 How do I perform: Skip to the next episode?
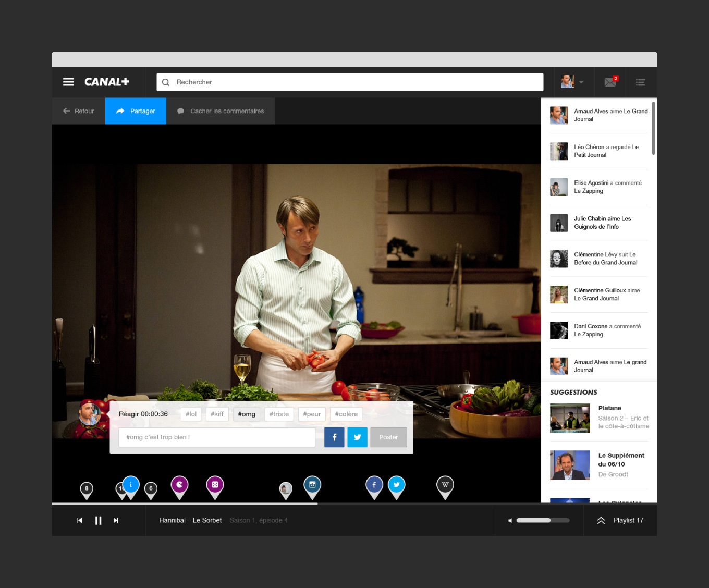point(116,520)
